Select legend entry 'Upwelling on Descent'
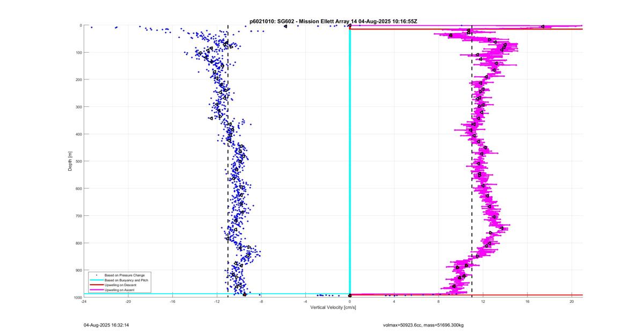The height and width of the screenshot is (334, 644). click(x=120, y=285)
